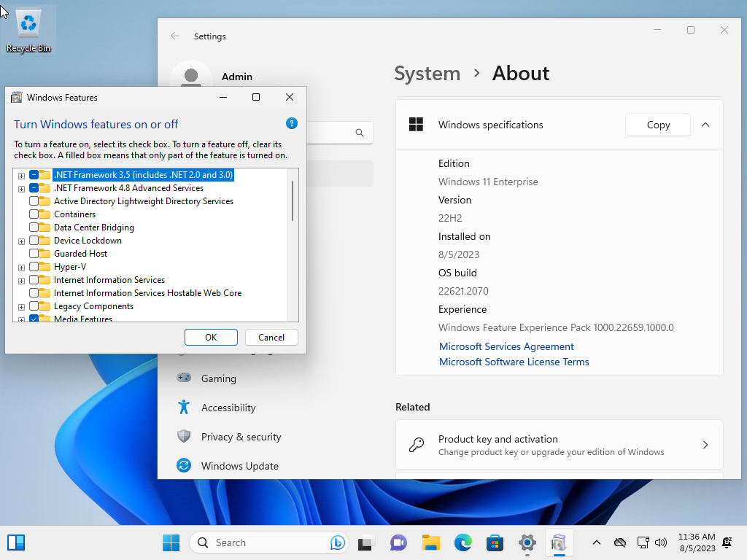Expand the Internet Information Services node
The width and height of the screenshot is (747, 560).
21,281
